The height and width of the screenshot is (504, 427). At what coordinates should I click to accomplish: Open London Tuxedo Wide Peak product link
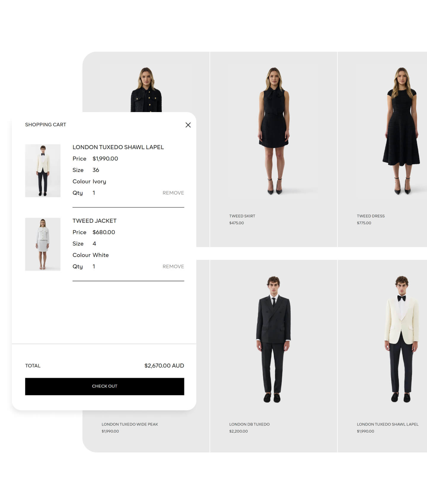pos(130,424)
